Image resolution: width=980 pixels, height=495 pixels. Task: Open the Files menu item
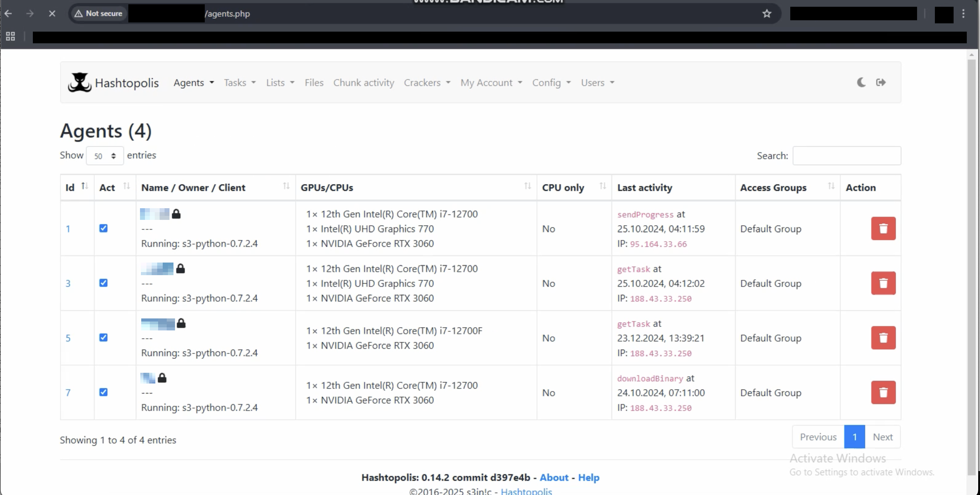[x=314, y=83]
